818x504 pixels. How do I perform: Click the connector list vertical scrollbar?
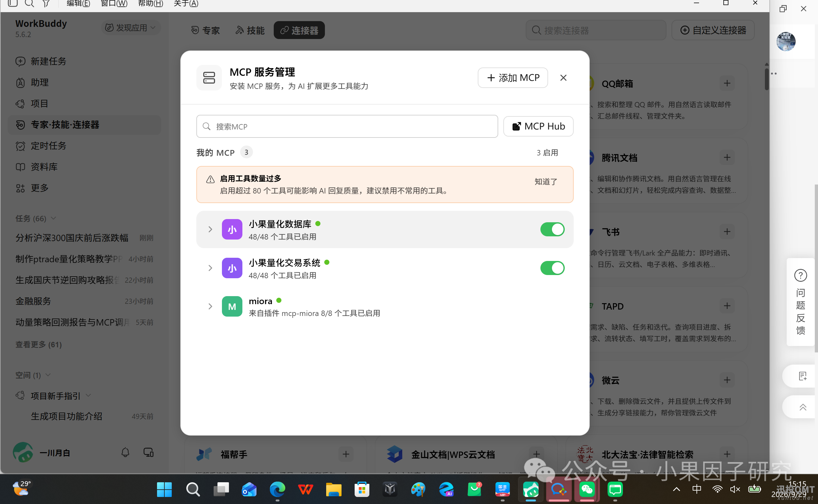tap(767, 79)
